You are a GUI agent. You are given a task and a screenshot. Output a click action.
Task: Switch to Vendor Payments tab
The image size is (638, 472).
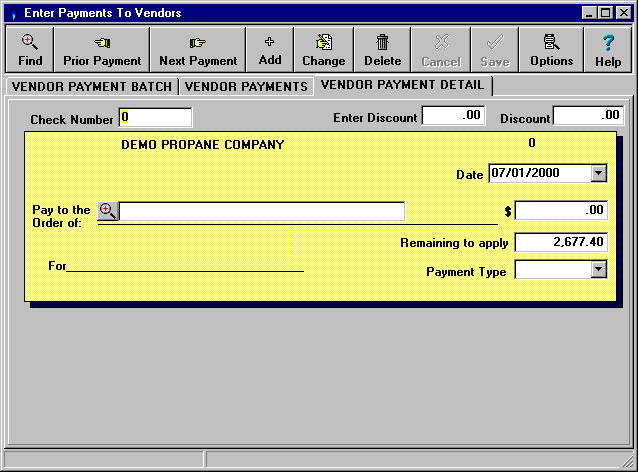[246, 87]
